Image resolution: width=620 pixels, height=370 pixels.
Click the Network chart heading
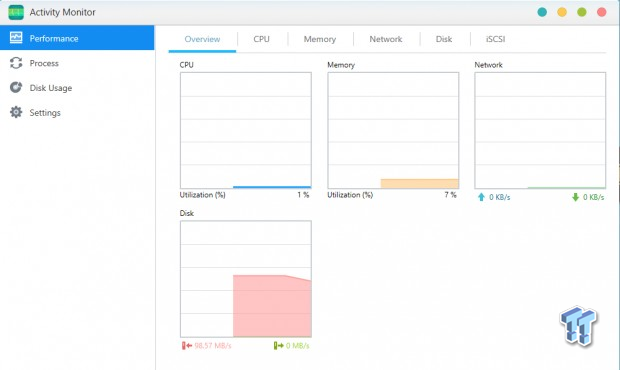(488, 65)
